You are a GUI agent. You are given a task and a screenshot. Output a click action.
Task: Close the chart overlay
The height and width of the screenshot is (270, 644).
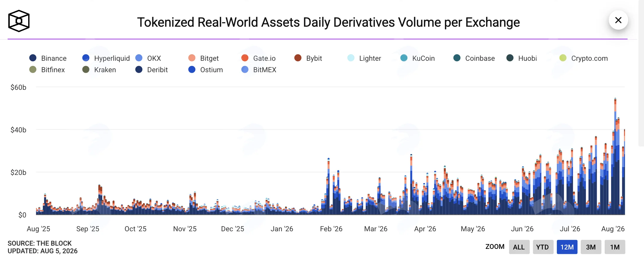pyautogui.click(x=618, y=20)
